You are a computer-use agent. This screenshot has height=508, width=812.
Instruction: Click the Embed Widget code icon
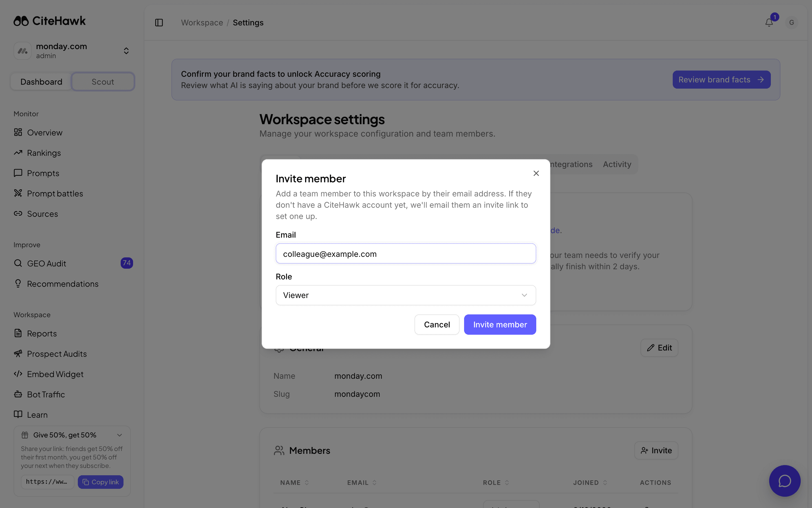point(18,374)
